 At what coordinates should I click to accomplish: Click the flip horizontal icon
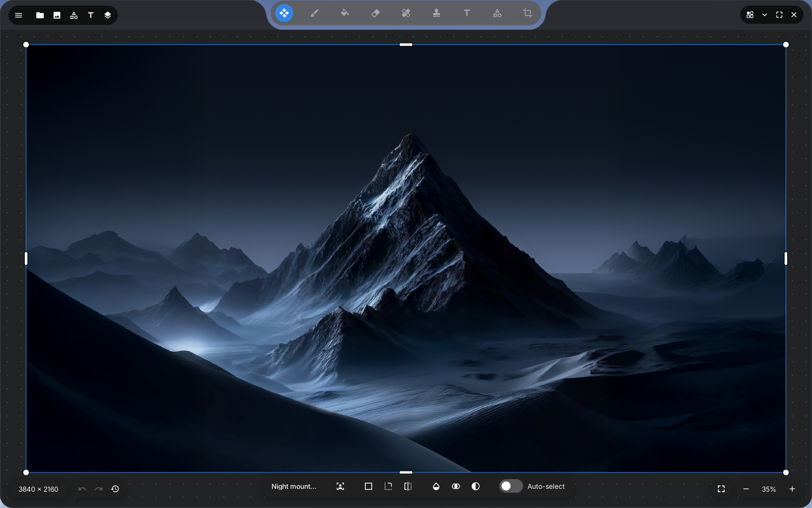click(408, 487)
